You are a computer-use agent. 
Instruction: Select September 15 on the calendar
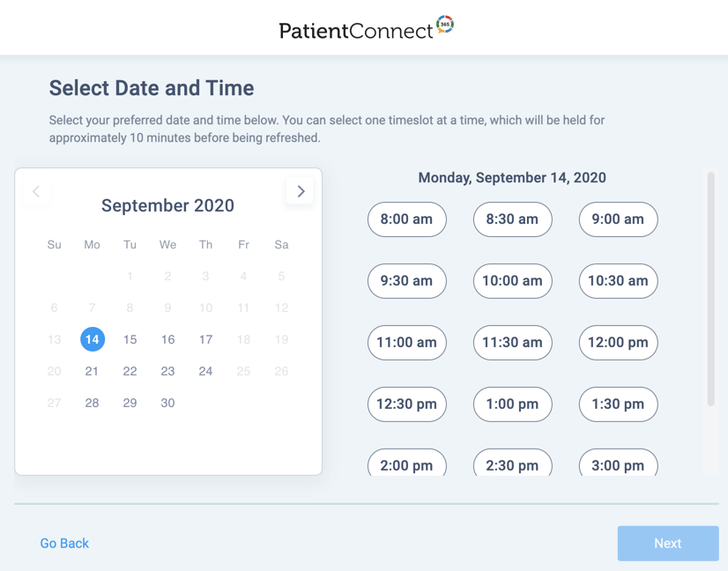pyautogui.click(x=130, y=339)
